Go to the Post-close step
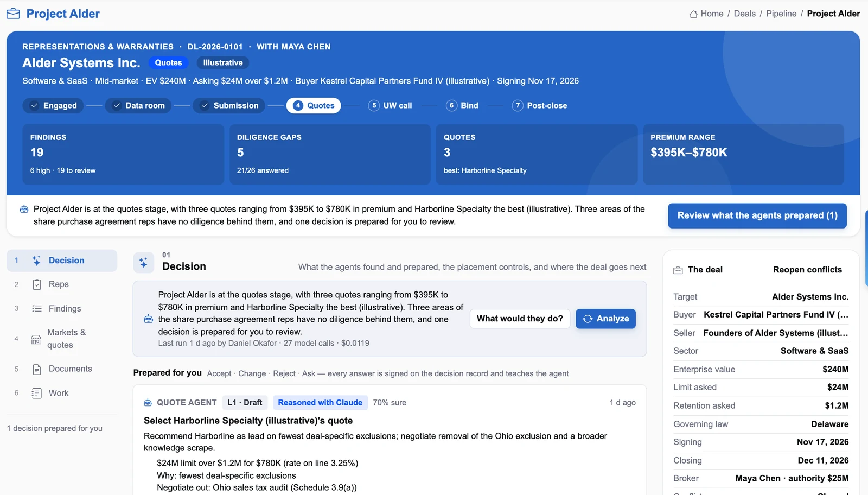Image resolution: width=868 pixels, height=495 pixels. click(x=540, y=105)
